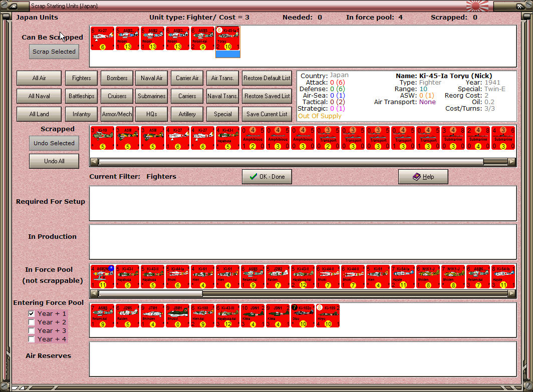Enable the Year + 2 checkbox

tap(31, 322)
